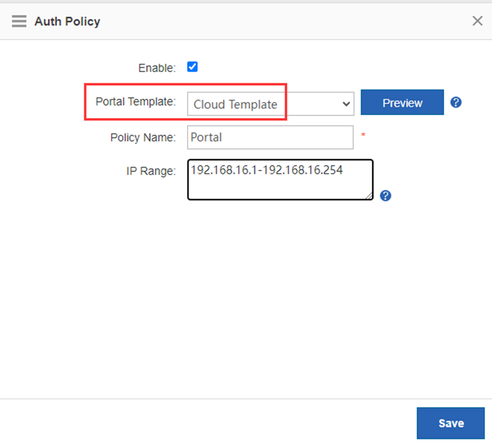Click the IP Range textarea resize handle
The width and height of the screenshot is (492, 448).
369,196
